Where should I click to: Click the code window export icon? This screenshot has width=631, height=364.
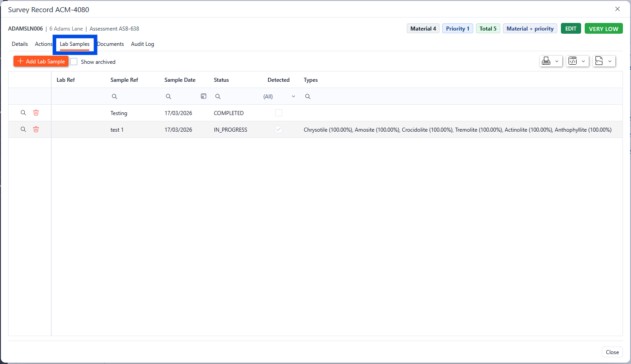[x=573, y=61]
